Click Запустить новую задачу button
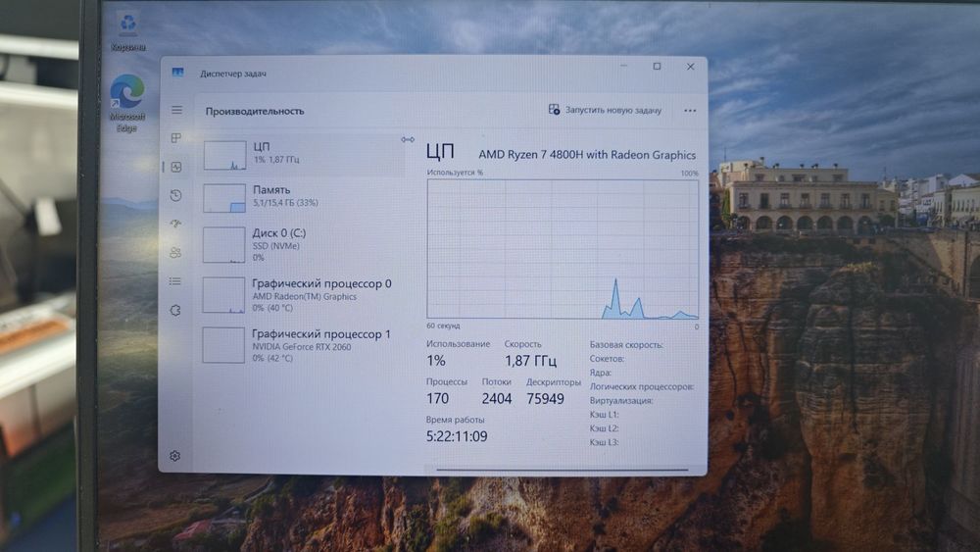980x552 pixels. click(605, 110)
